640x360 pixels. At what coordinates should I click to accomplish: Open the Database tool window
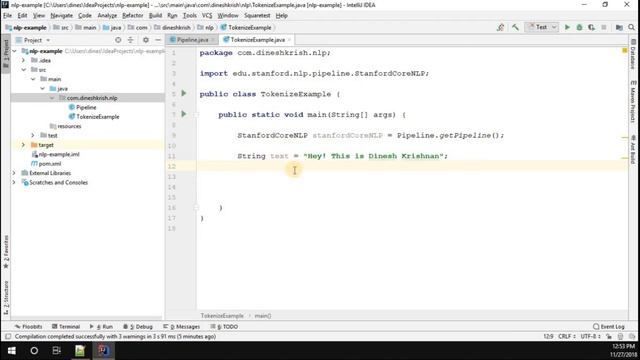(633, 54)
